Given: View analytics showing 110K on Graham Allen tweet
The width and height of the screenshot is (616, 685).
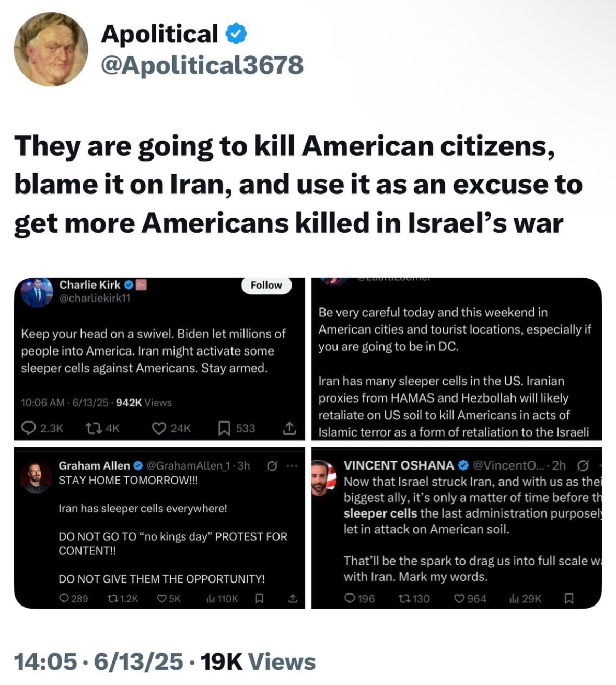Looking at the screenshot, I should [x=222, y=598].
